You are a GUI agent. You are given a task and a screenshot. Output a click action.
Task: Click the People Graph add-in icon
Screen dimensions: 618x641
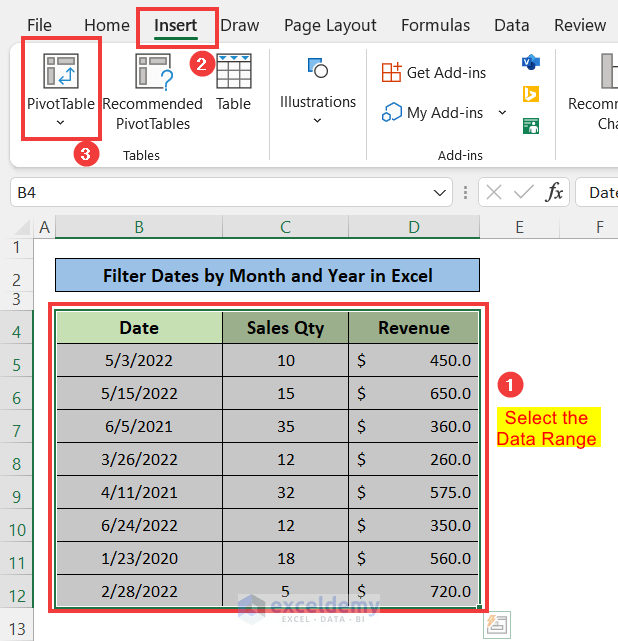click(x=531, y=126)
